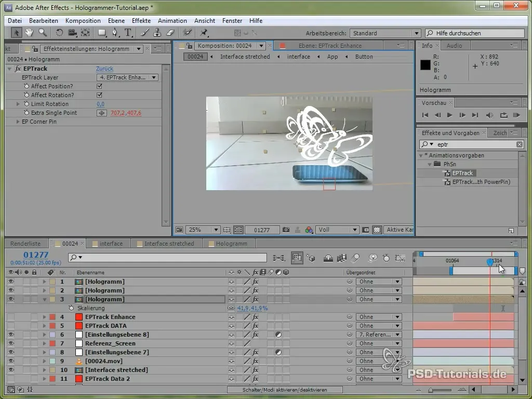Open Arbeitsbereich Standard dropdown
The width and height of the screenshot is (532, 399).
(385, 33)
